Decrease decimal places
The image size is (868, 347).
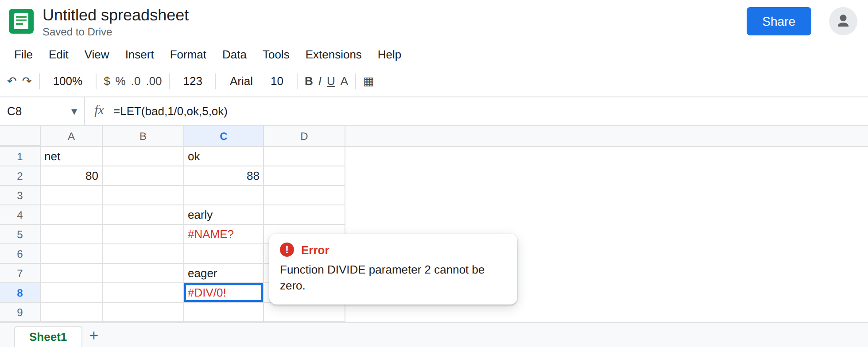click(x=136, y=81)
